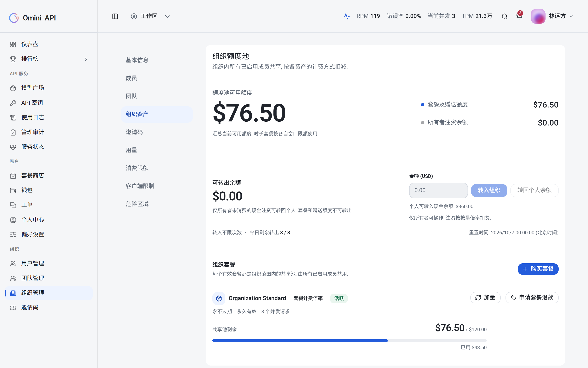Viewport: 588px width, 368px height.
Task: Select the 团队 section
Action: click(157, 96)
